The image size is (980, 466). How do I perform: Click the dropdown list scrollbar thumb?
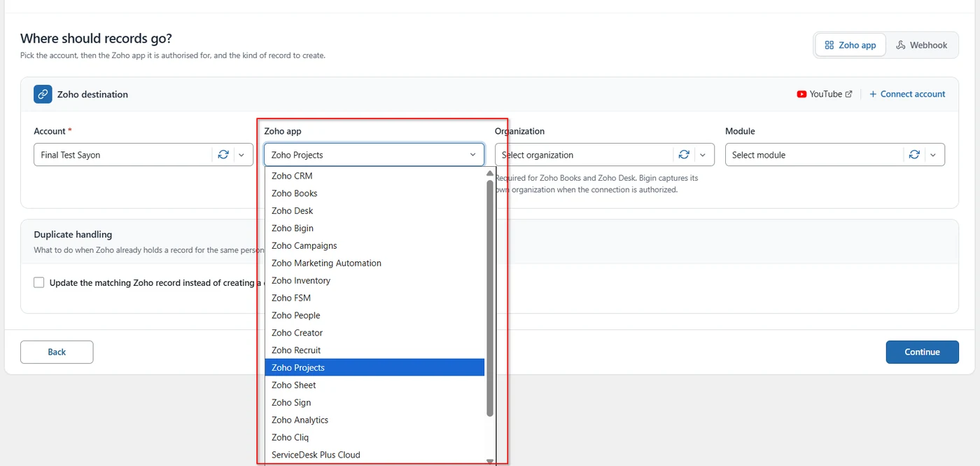click(490, 298)
